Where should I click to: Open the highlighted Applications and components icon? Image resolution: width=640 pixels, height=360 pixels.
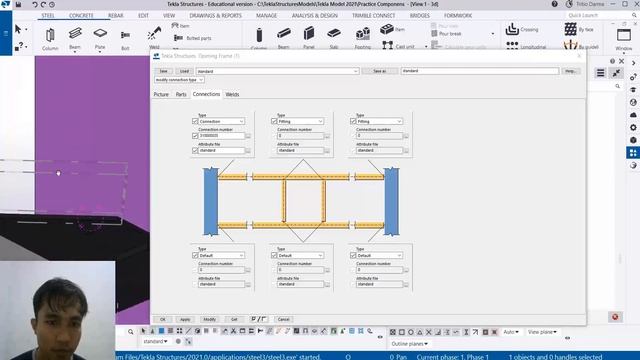point(633,153)
